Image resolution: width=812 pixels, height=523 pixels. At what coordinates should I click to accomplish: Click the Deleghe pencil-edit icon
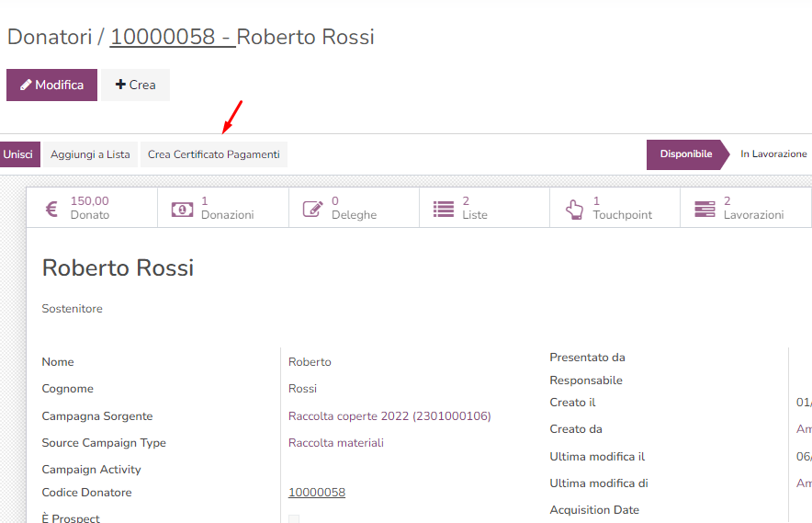pos(313,209)
